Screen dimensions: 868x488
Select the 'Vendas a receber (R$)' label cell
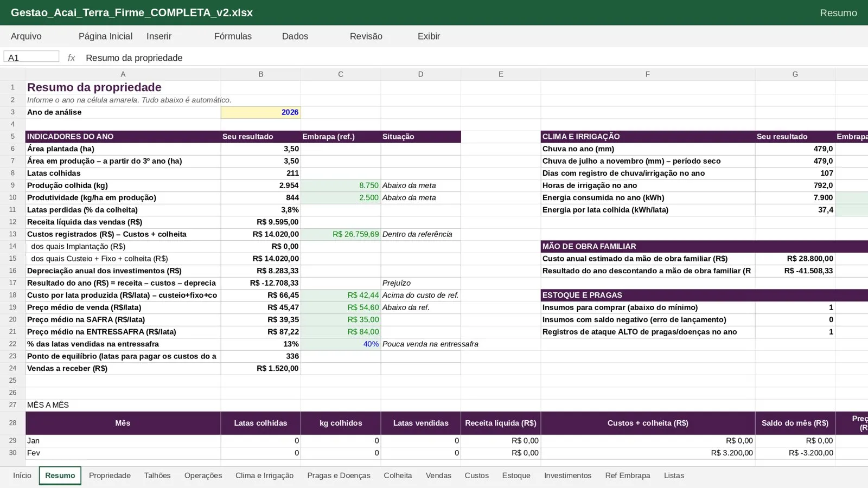(x=123, y=368)
